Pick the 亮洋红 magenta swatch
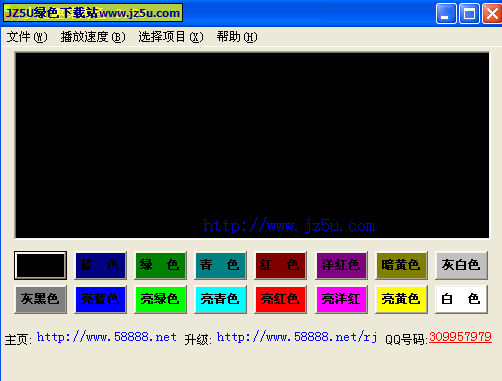The image size is (502, 381). pyautogui.click(x=341, y=299)
